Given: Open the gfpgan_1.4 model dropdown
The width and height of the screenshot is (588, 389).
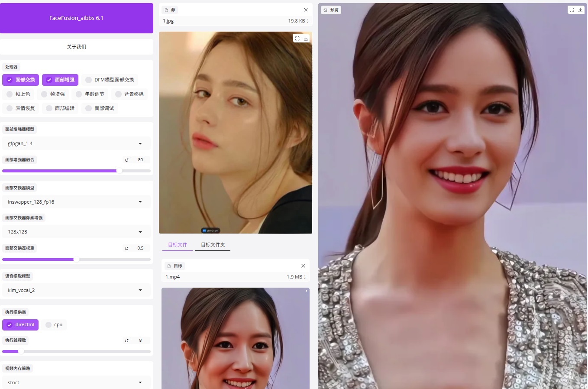Looking at the screenshot, I should coord(77,143).
